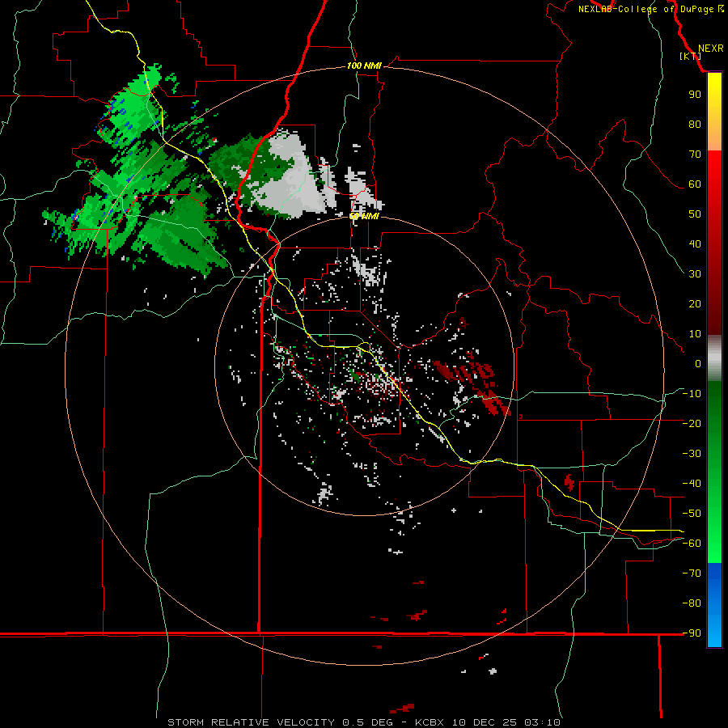This screenshot has width=728, height=728.
Task: Click the -30 value on velocity scale
Action: tap(692, 454)
